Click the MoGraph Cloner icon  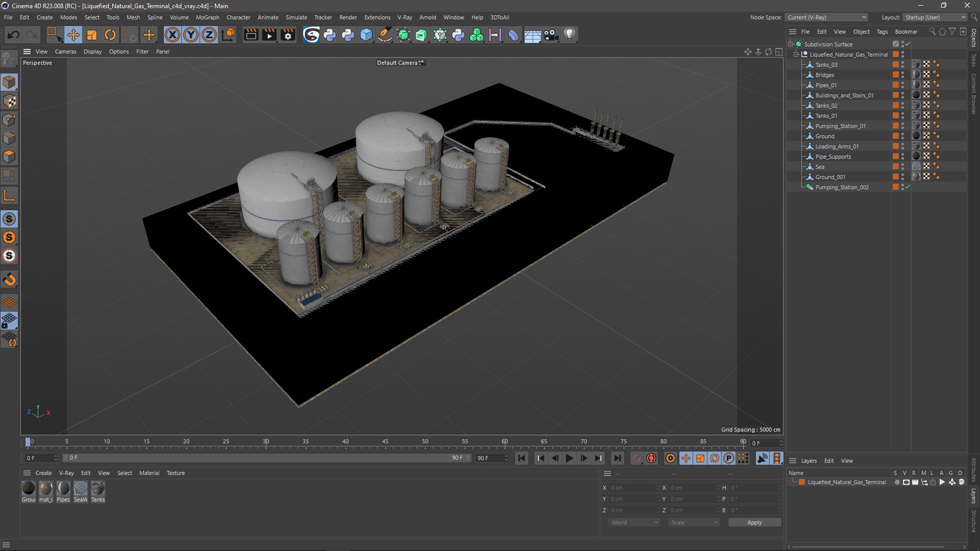pos(477,35)
